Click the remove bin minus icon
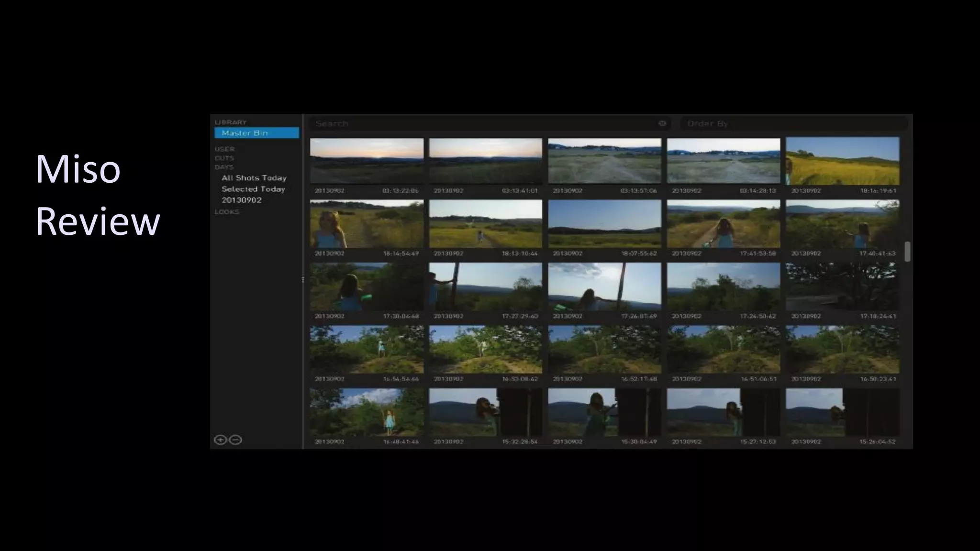The width and height of the screenshot is (980, 551). (235, 440)
